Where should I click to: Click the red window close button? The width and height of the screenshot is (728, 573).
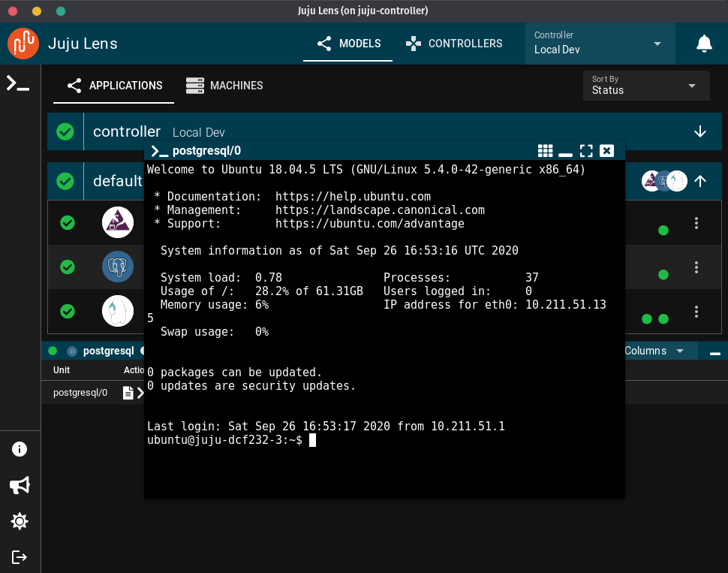tap(13, 11)
